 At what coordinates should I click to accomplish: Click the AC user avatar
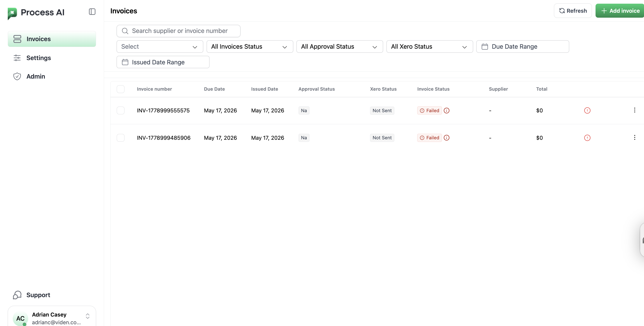tap(20, 318)
